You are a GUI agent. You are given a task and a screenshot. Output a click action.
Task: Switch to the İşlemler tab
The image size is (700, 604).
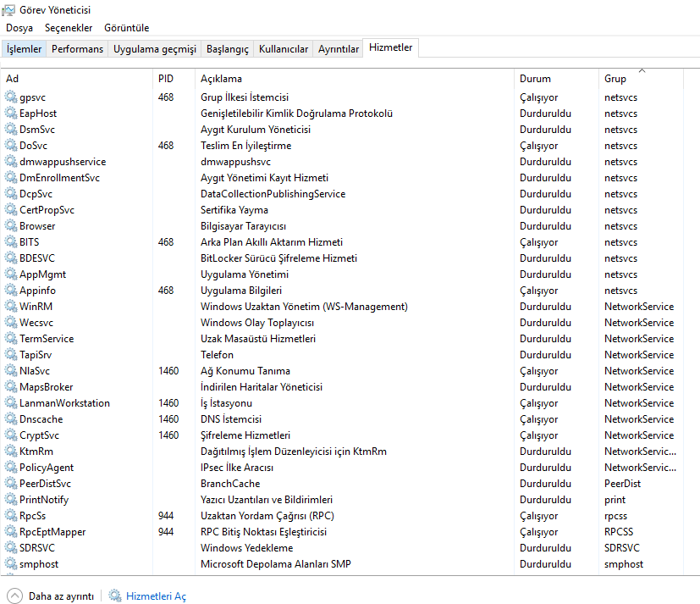pyautogui.click(x=24, y=48)
